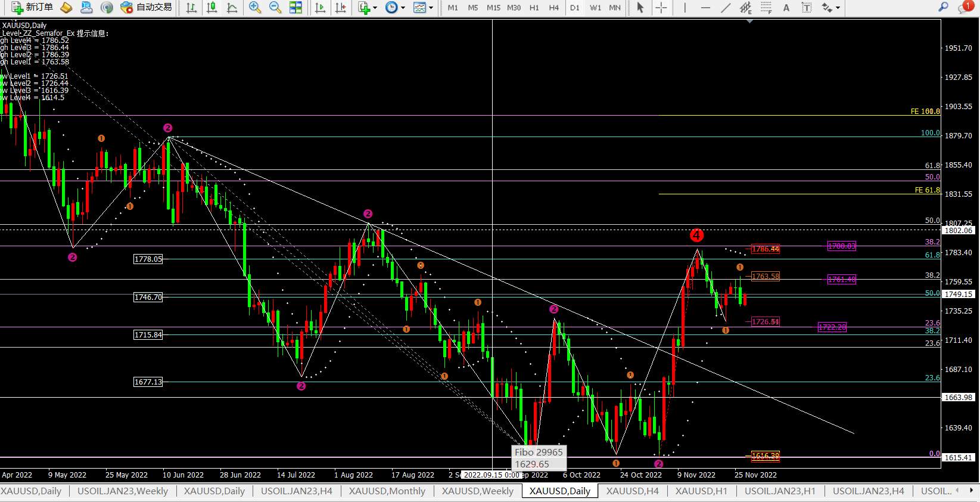This screenshot has height=502, width=980.
Task: Click the red Semafor marker numbered 4
Action: [x=696, y=235]
